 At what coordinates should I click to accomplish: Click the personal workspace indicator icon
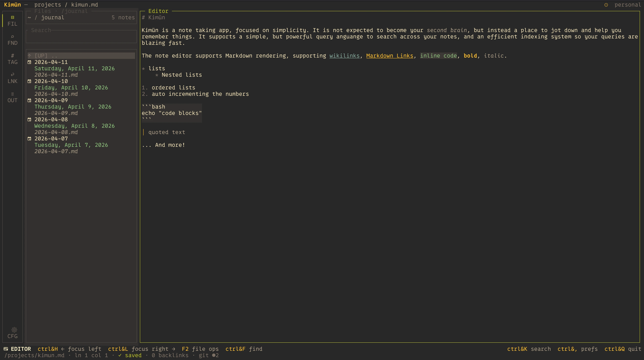click(606, 5)
